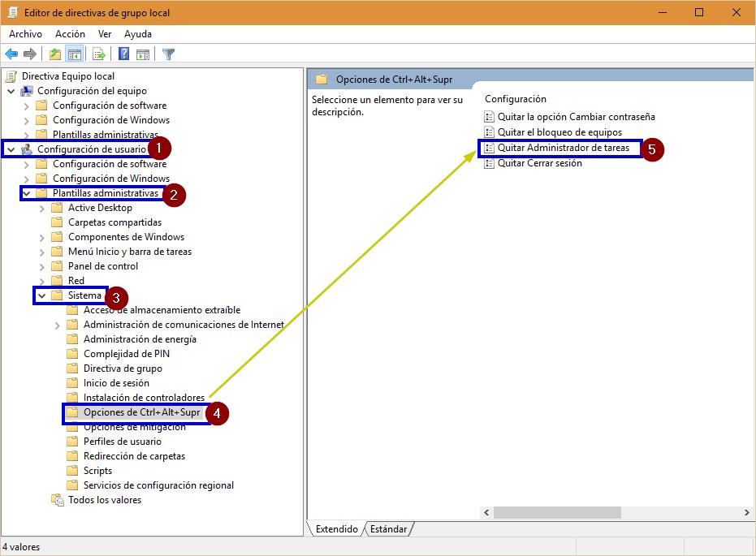756x556 pixels.
Task: Click the Quitar la opción Cambiar contraseña policy icon
Action: pos(489,117)
